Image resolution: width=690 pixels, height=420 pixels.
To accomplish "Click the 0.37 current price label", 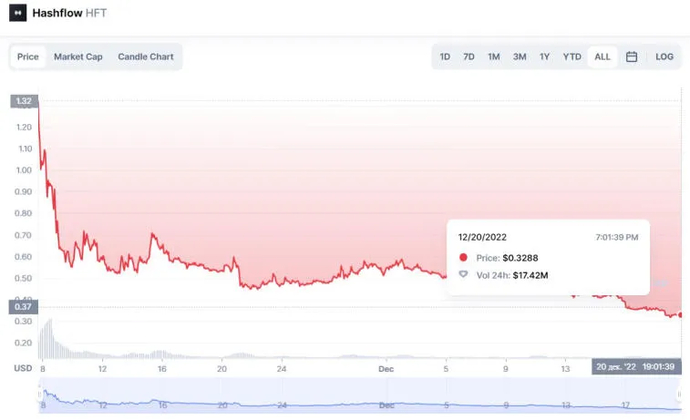I will (23, 307).
